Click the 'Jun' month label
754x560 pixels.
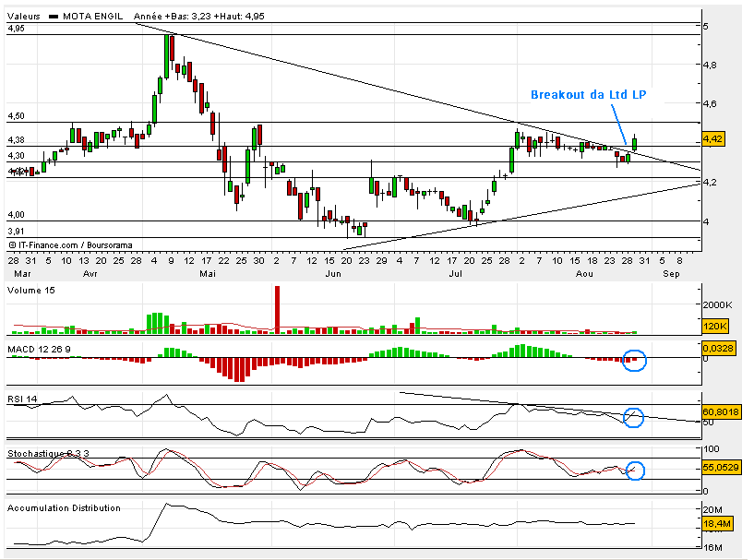[333, 273]
